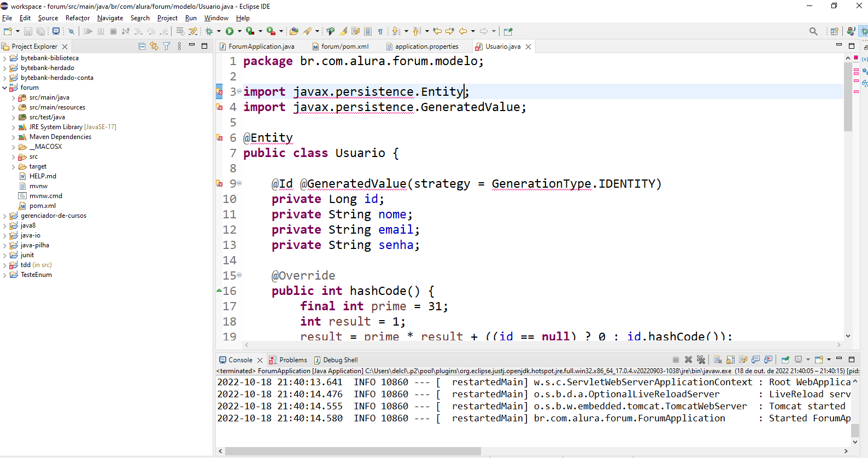Click the editor vertical scrollbar thumb
Screen dimensions: 868x458
pos(848,96)
